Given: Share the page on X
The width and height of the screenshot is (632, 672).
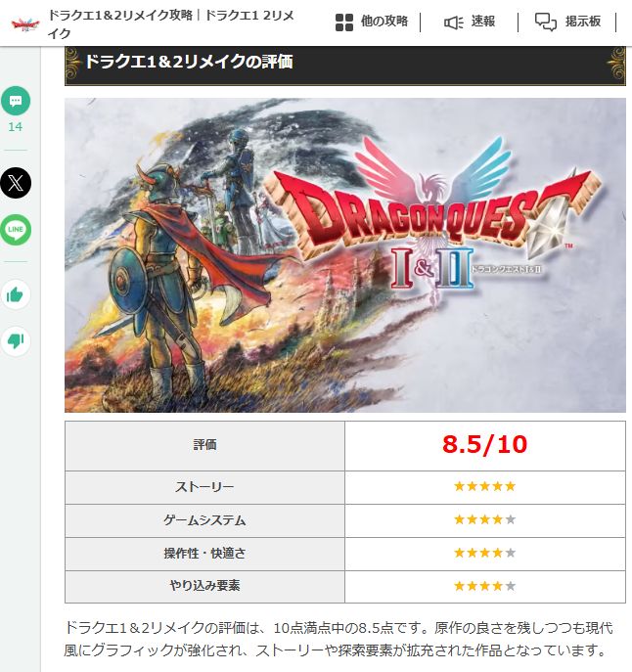Looking at the screenshot, I should pos(16,183).
